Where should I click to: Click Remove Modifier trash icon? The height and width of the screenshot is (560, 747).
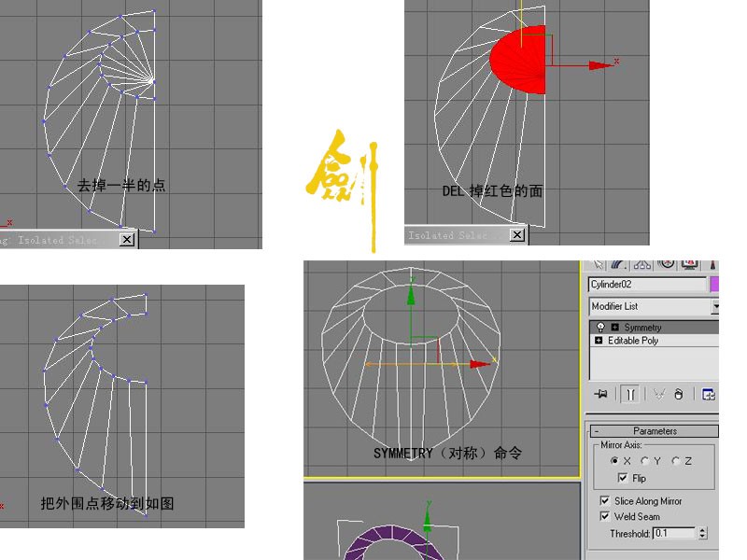[x=679, y=394]
